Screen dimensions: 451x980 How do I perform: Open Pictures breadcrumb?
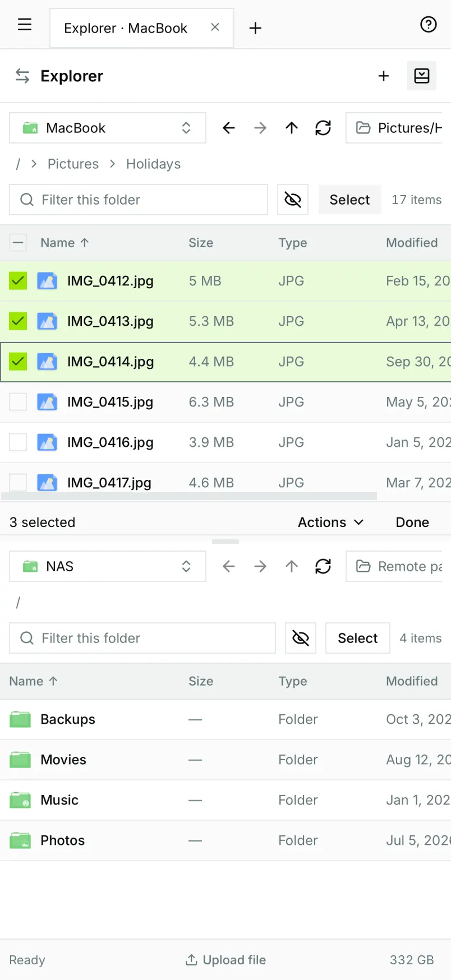tap(73, 164)
